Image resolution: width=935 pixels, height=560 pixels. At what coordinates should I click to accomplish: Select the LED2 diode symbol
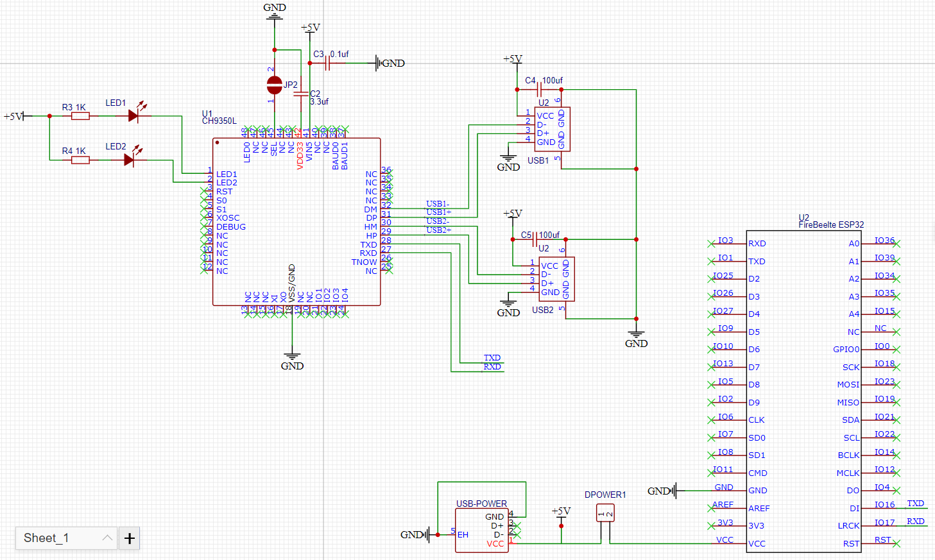click(130, 159)
